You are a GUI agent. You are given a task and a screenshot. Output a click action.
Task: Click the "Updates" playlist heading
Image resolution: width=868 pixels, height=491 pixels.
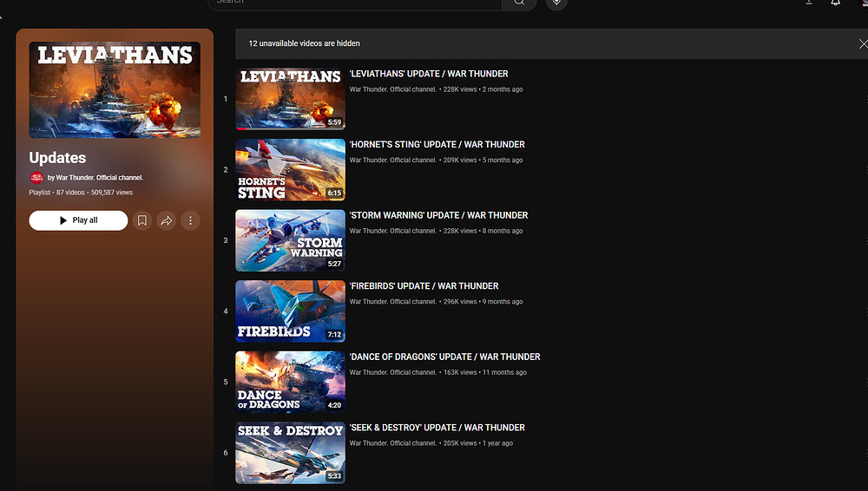click(x=57, y=158)
